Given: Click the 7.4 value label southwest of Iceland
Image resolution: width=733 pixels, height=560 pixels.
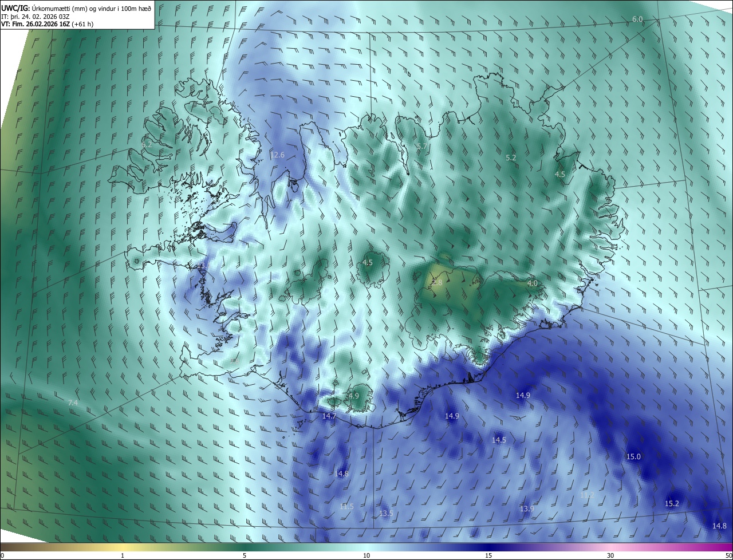Looking at the screenshot, I should click(x=73, y=403).
